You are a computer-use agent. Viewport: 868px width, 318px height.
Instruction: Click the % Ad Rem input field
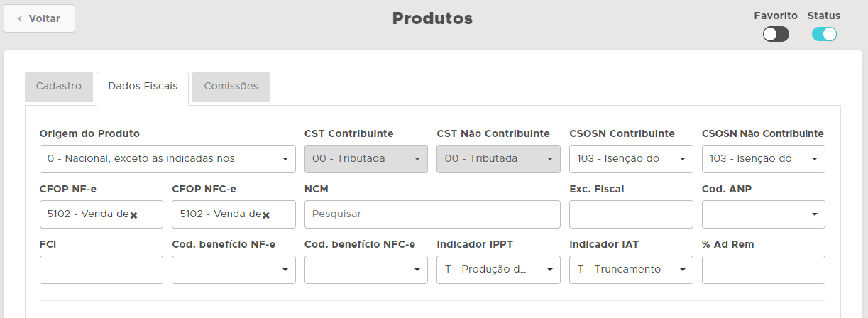pos(763,270)
